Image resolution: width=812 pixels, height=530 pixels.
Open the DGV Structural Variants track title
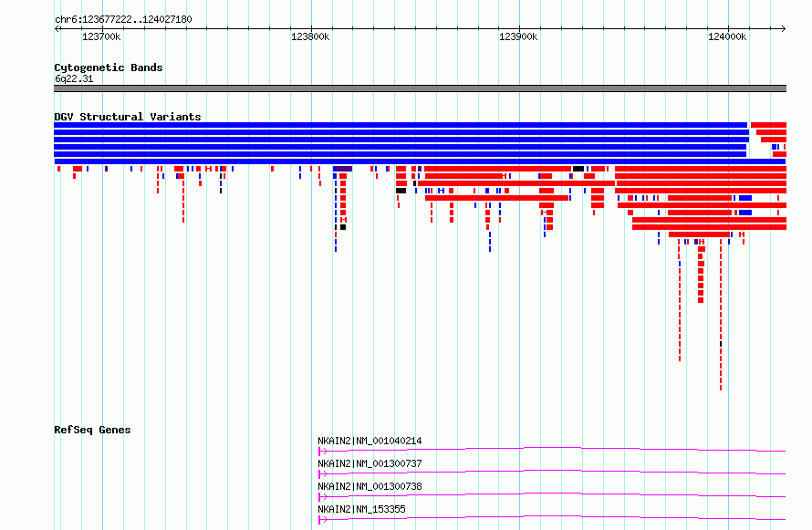(128, 117)
